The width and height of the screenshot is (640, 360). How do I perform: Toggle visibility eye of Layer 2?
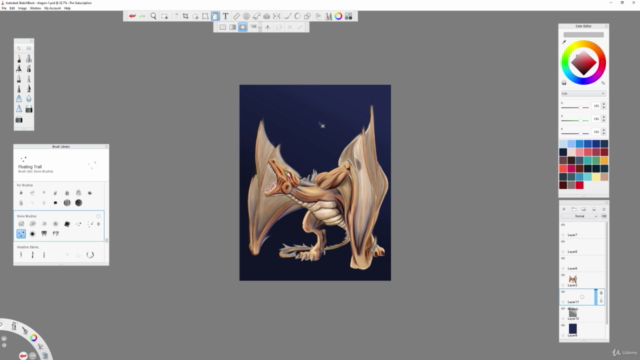tap(563, 275)
